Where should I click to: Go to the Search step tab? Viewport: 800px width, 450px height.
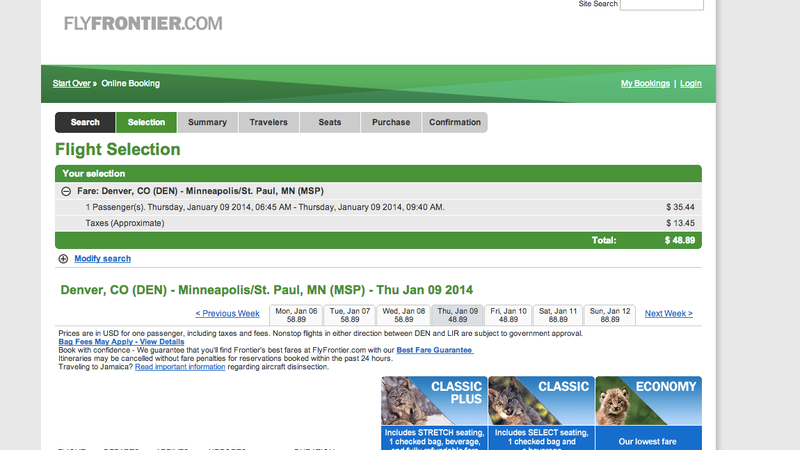(85, 122)
